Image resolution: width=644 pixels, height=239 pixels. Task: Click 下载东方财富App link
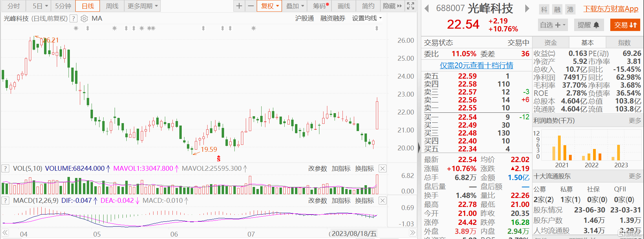pyautogui.click(x=611, y=9)
